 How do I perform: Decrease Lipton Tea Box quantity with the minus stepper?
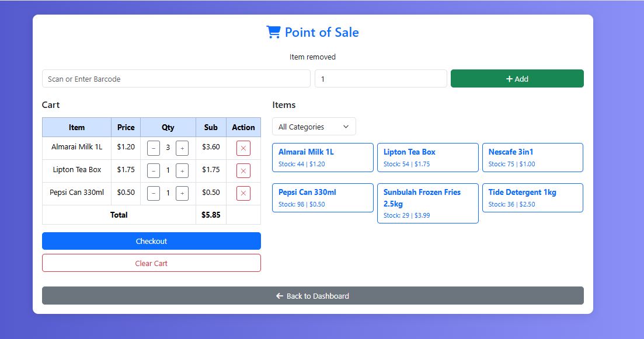click(153, 170)
